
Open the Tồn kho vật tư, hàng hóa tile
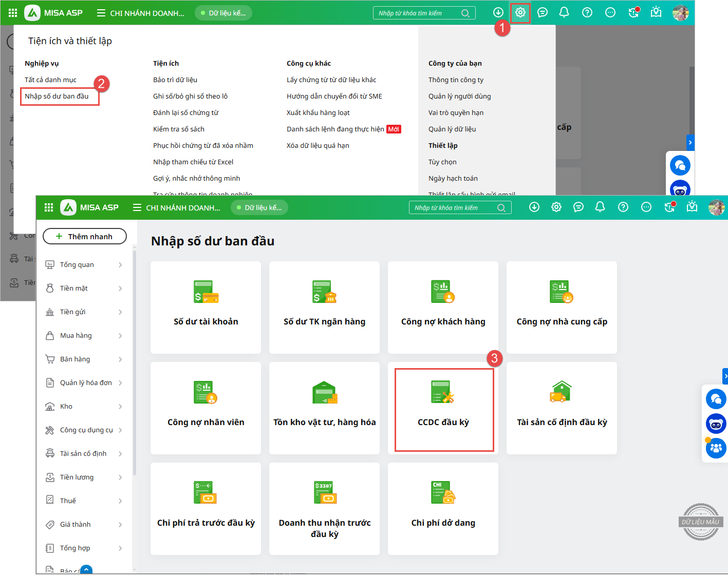[324, 408]
